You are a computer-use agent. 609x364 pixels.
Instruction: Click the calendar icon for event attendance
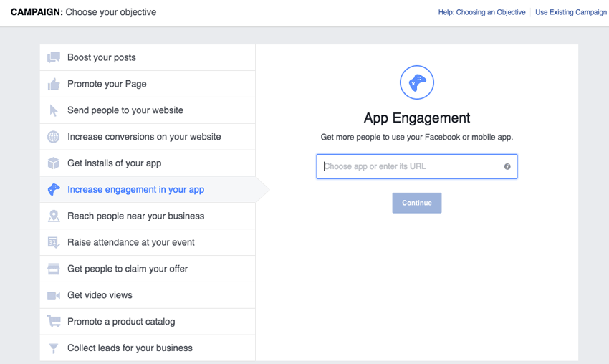click(54, 242)
